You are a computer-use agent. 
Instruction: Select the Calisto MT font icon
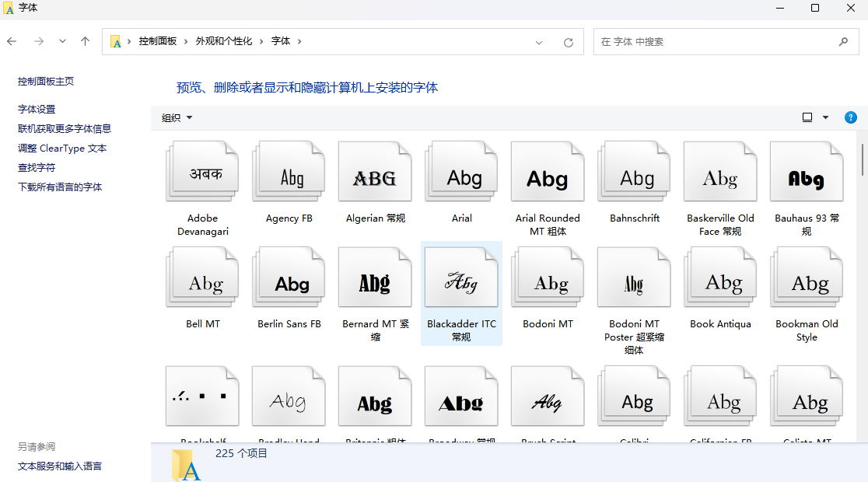pyautogui.click(x=807, y=396)
